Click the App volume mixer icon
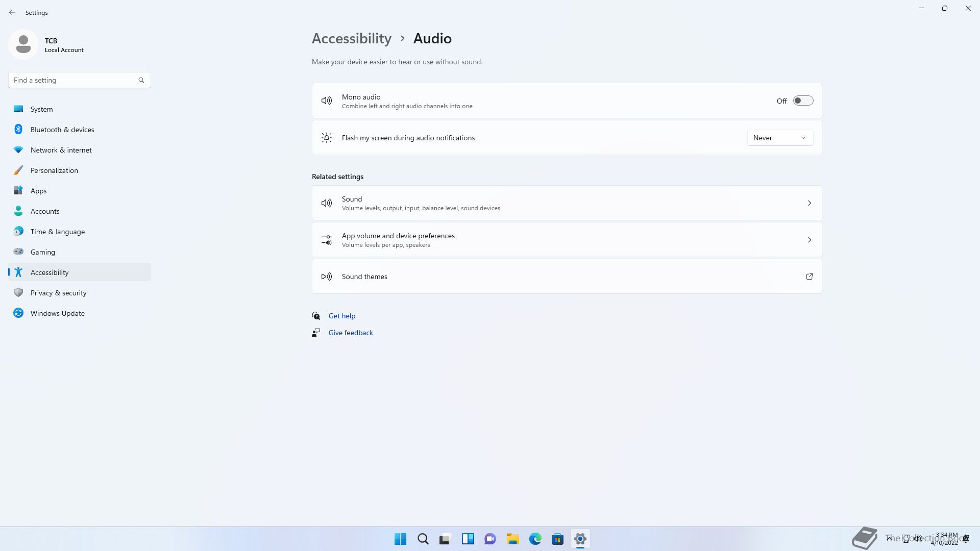 (x=327, y=240)
